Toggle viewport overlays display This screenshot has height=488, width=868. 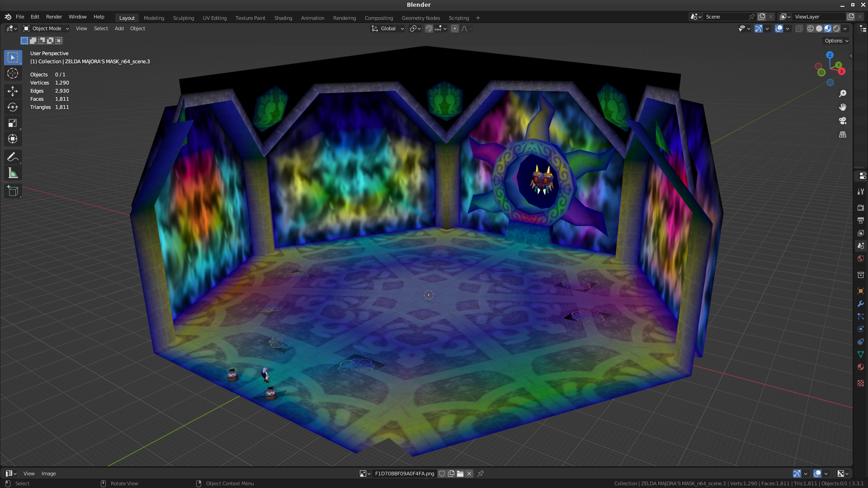(x=778, y=28)
